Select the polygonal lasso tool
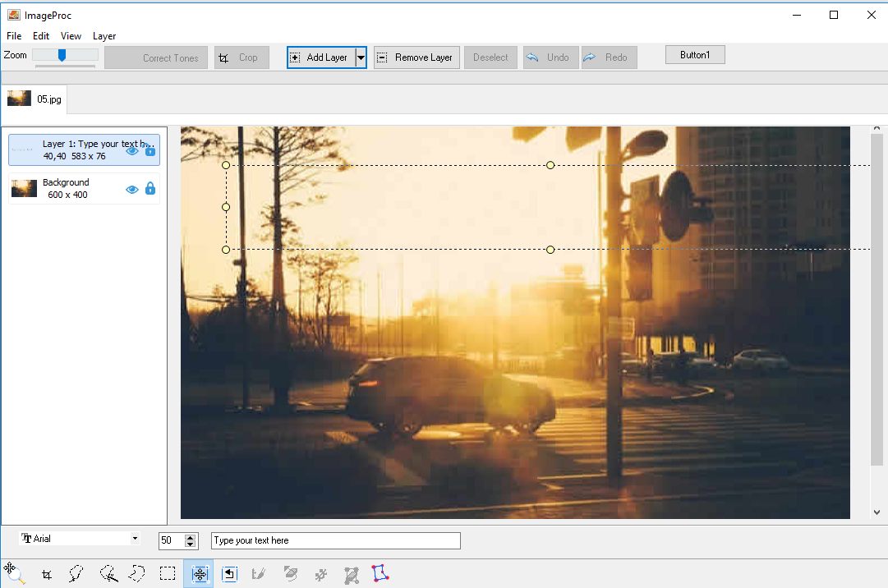The height and width of the screenshot is (588, 888). [x=136, y=574]
